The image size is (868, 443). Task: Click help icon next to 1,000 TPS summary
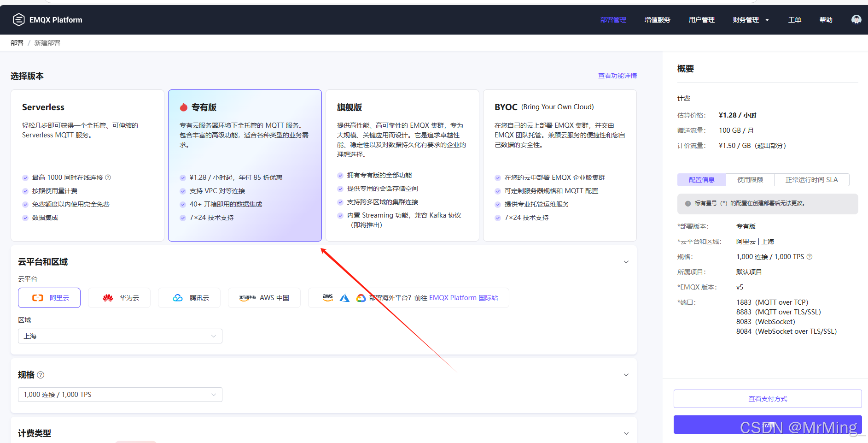coord(810,257)
